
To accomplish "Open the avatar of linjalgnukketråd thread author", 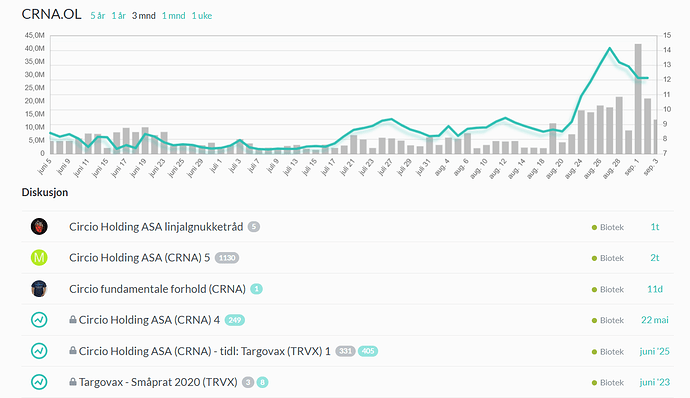I will click(39, 227).
